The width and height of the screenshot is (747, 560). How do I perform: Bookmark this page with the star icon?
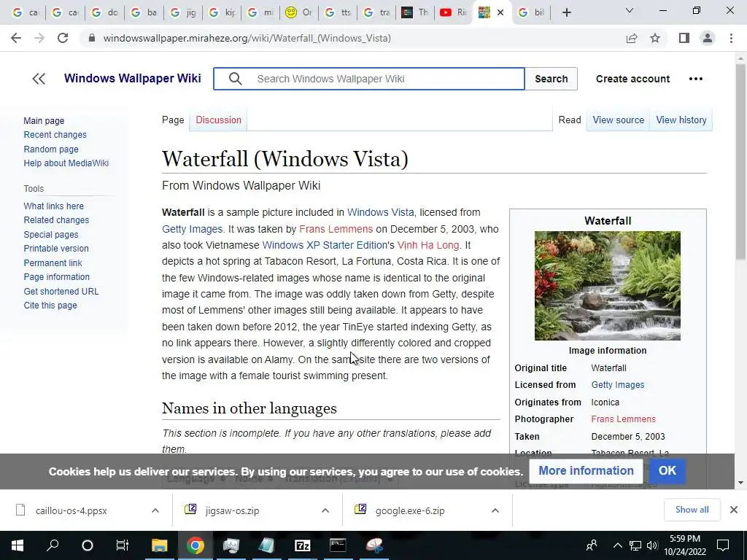(x=655, y=38)
